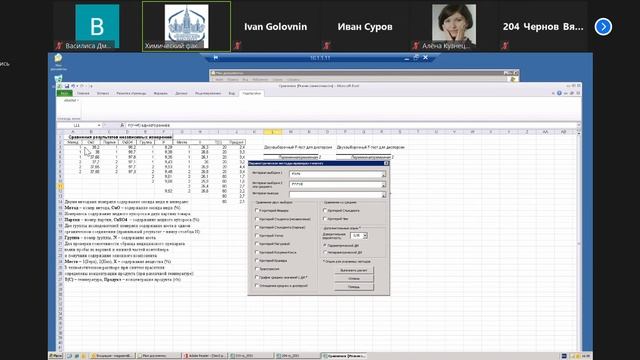Select highlighted column L header
Viewport: 640px width, 360px height.
point(272,132)
